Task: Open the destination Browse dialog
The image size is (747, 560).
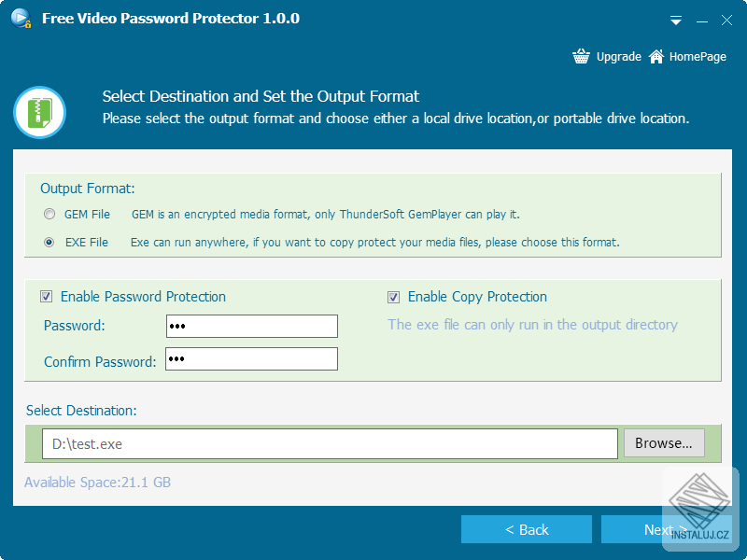Action: pos(664,443)
